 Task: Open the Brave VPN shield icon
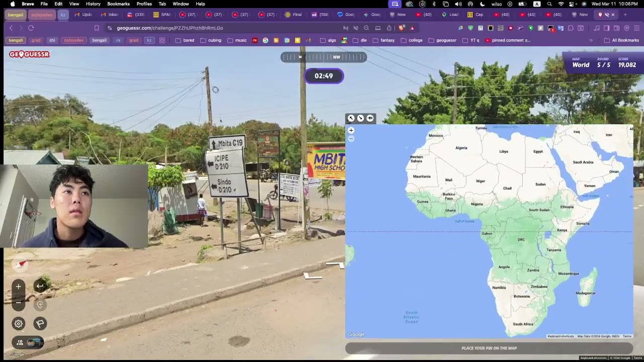[x=627, y=28]
